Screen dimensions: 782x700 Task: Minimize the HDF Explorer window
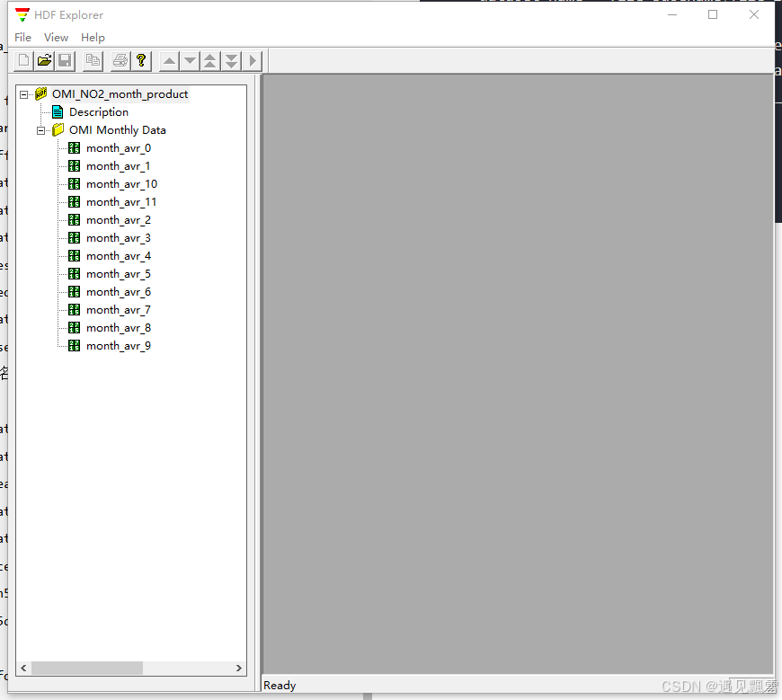[x=672, y=15]
